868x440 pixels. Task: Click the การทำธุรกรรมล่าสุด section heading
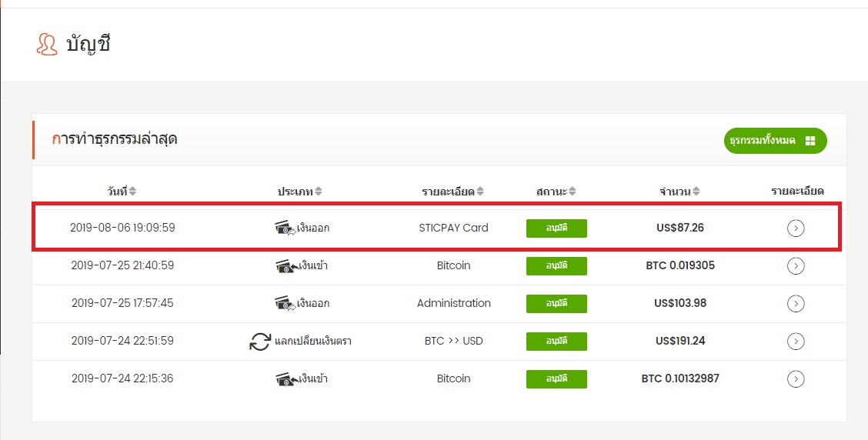(x=115, y=139)
